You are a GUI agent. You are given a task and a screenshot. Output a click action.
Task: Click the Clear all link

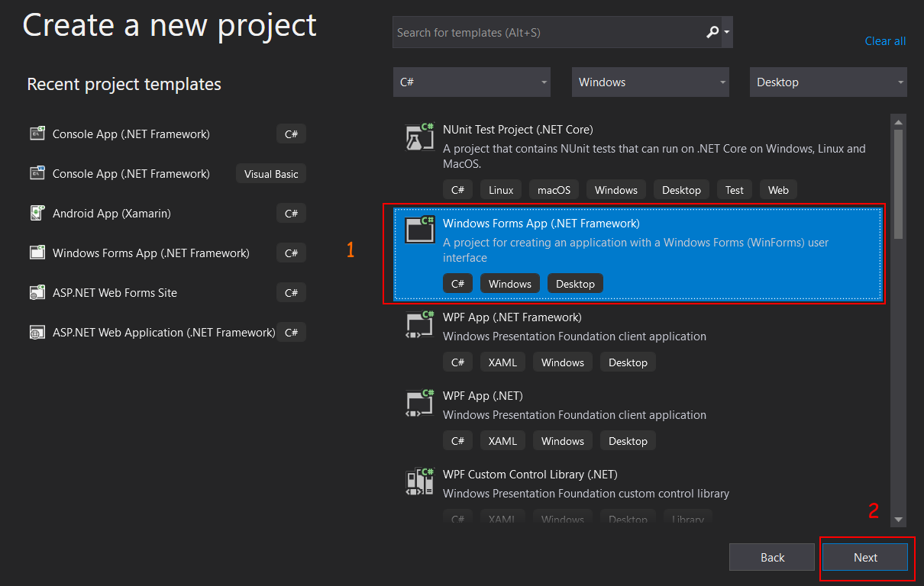(x=885, y=40)
